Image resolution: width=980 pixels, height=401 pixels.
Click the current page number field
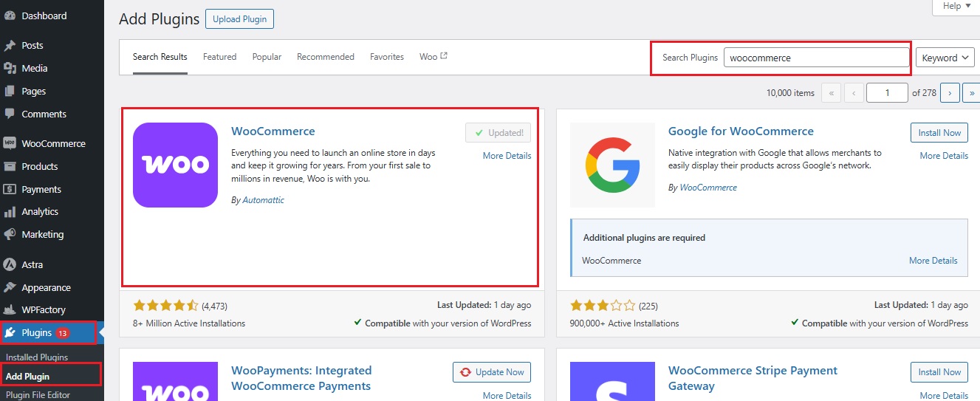pos(887,93)
